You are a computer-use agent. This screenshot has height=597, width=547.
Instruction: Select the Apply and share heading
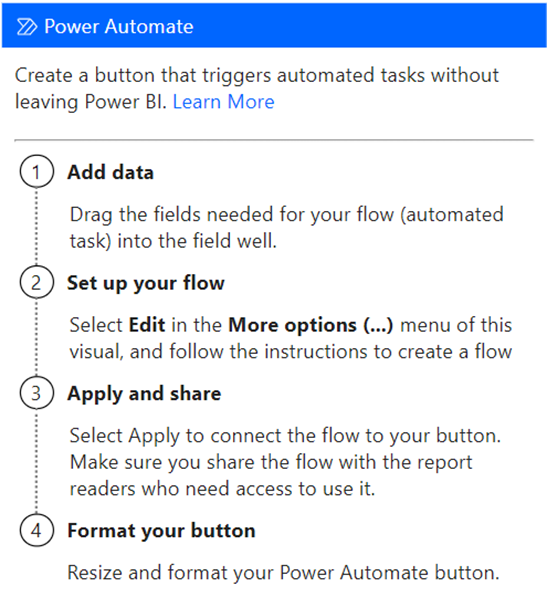[x=144, y=394]
